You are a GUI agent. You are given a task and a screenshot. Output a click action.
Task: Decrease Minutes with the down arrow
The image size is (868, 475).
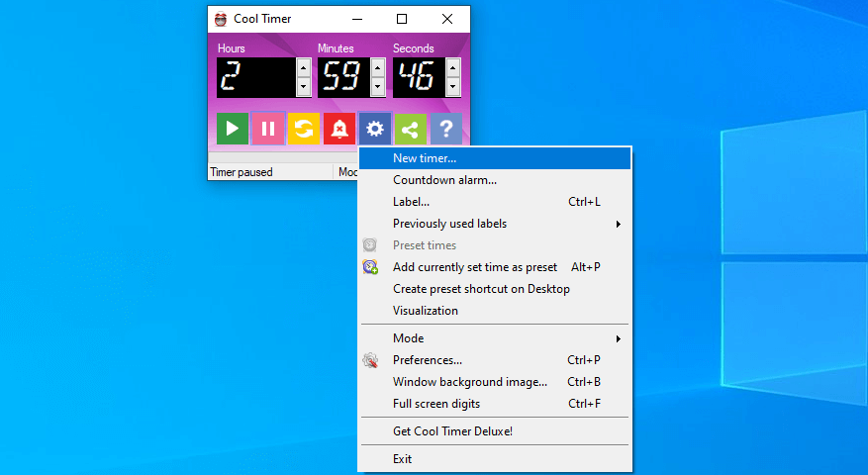[x=378, y=86]
